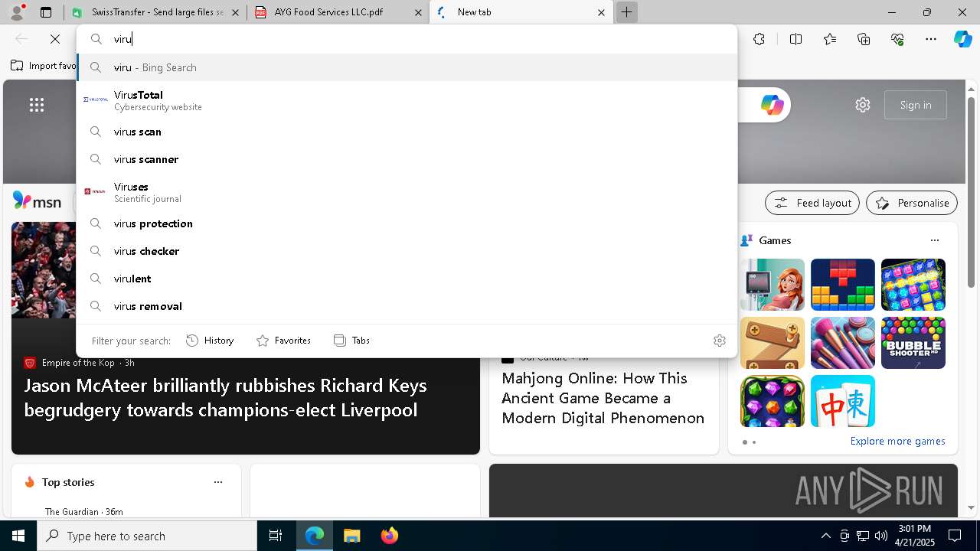This screenshot has height=551, width=980.
Task: Click the Sign in button
Action: (916, 105)
